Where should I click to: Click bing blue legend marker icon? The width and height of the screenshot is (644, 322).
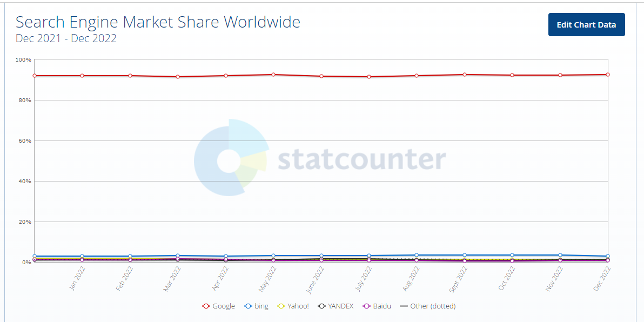click(x=248, y=306)
